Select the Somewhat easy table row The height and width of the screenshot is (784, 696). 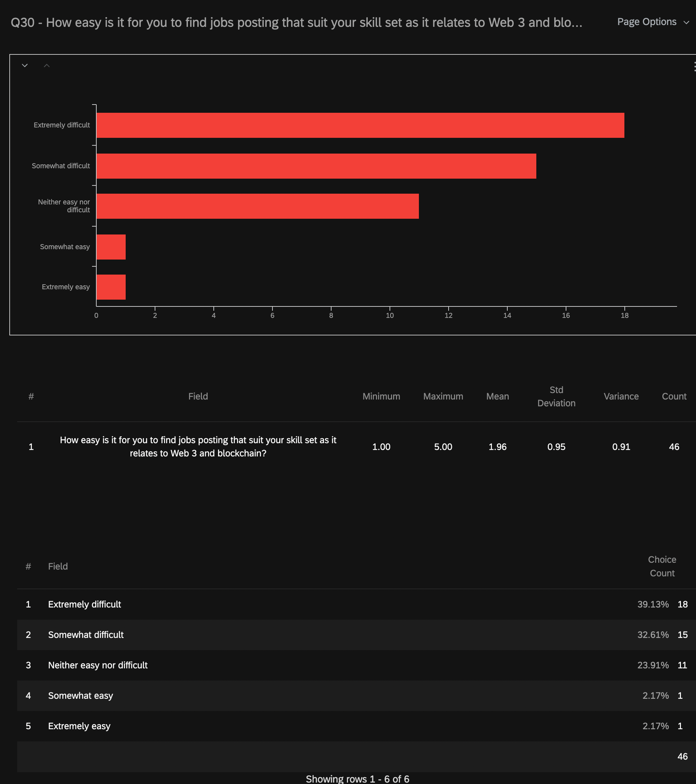81,695
